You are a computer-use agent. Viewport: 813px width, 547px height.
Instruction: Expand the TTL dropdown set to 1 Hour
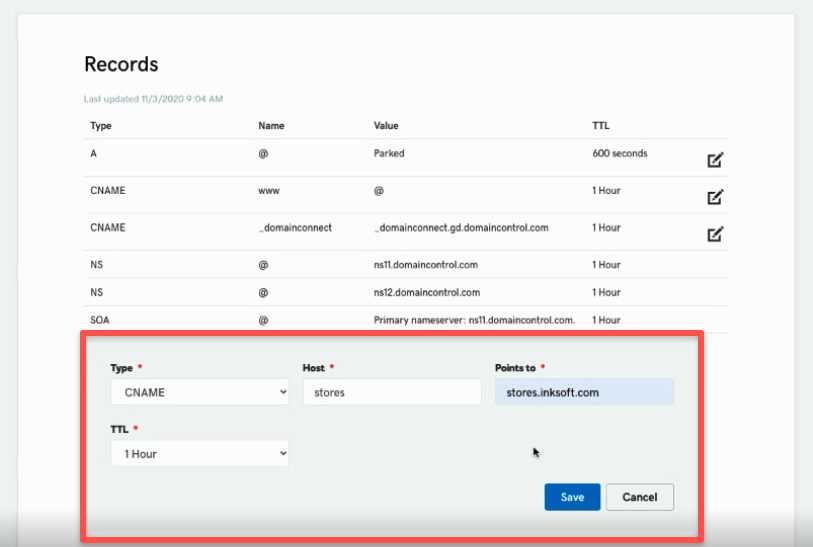pyautogui.click(x=199, y=453)
